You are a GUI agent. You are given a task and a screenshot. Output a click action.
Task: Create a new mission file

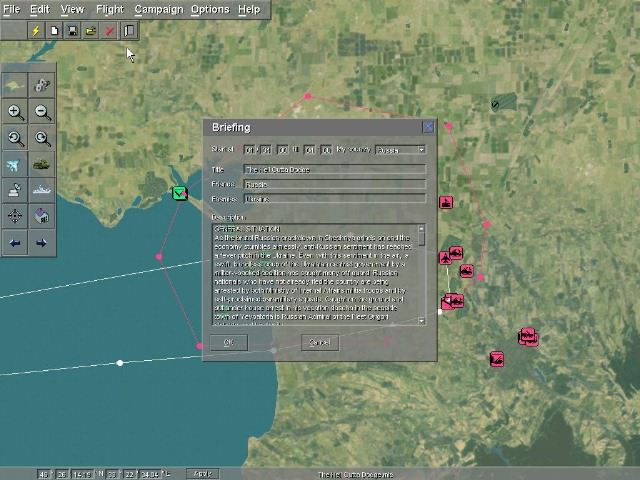tap(55, 31)
